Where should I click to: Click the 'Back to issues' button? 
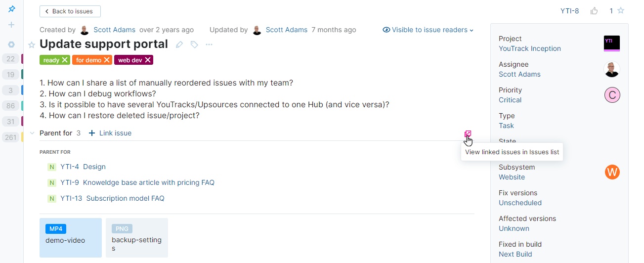click(70, 11)
